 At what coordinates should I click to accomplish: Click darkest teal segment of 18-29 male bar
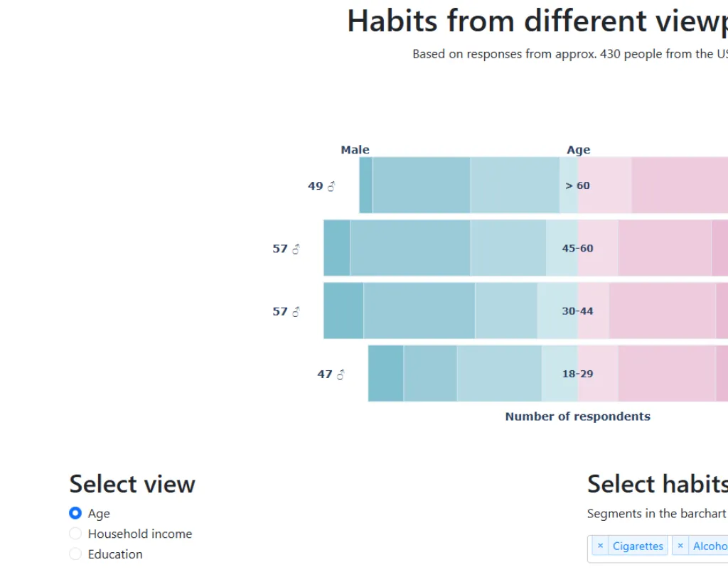click(385, 374)
